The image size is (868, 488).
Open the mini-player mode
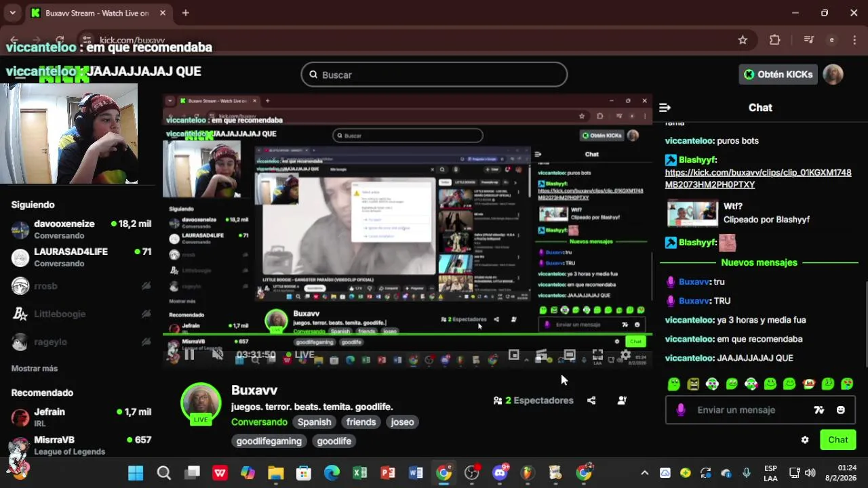[x=514, y=354]
